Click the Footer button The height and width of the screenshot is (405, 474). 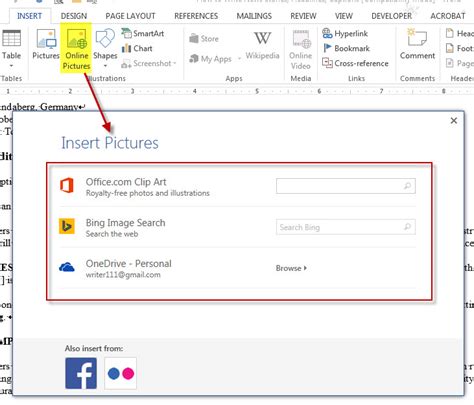pos(459,48)
